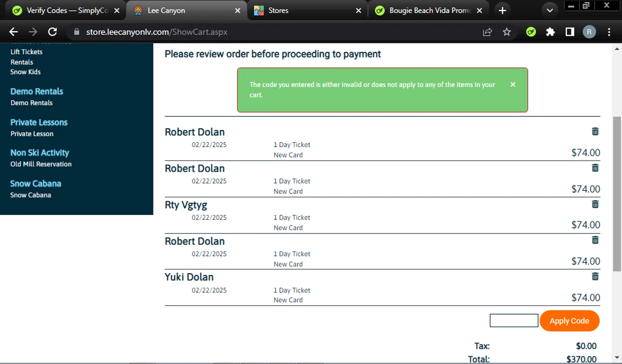
Task: Open the Lift Tickets sidebar link
Action: pyautogui.click(x=27, y=52)
